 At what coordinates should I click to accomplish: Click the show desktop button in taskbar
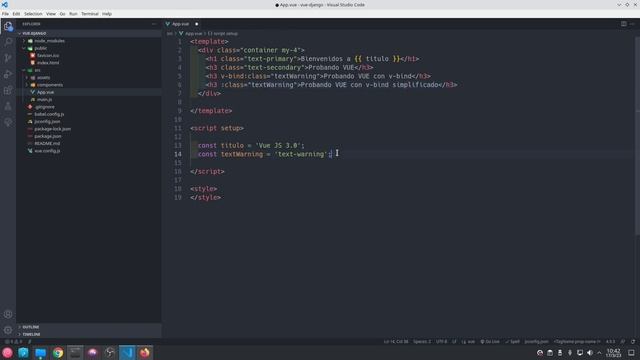tap(631, 353)
